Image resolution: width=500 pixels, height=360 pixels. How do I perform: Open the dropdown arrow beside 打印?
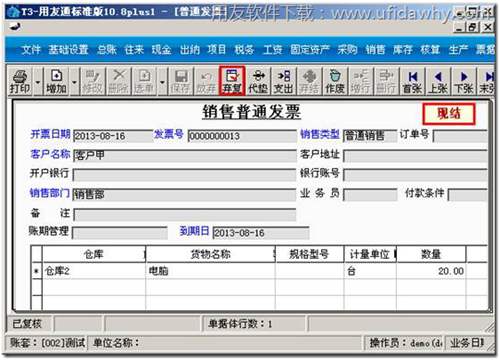pos(38,81)
